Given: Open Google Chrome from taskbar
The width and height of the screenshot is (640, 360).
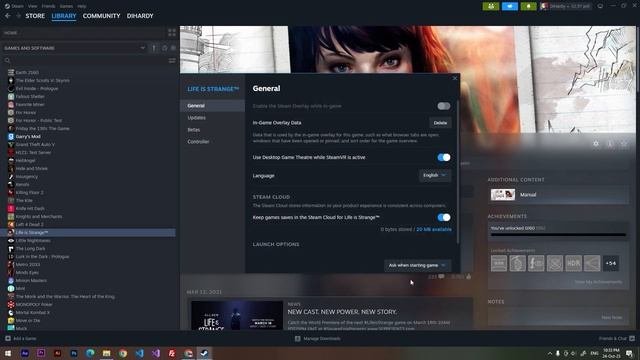Looking at the screenshot, I should 123,353.
